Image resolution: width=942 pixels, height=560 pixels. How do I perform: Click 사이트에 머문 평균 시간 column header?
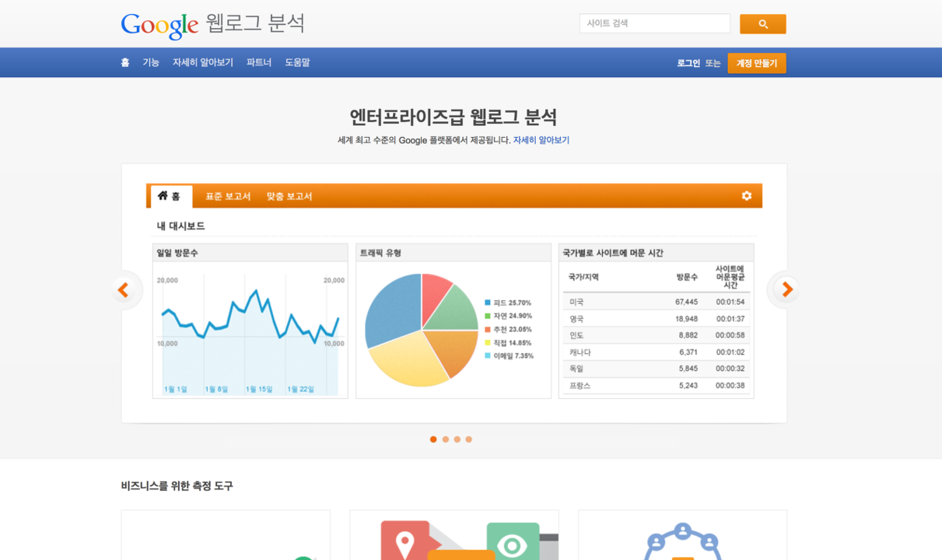point(730,277)
